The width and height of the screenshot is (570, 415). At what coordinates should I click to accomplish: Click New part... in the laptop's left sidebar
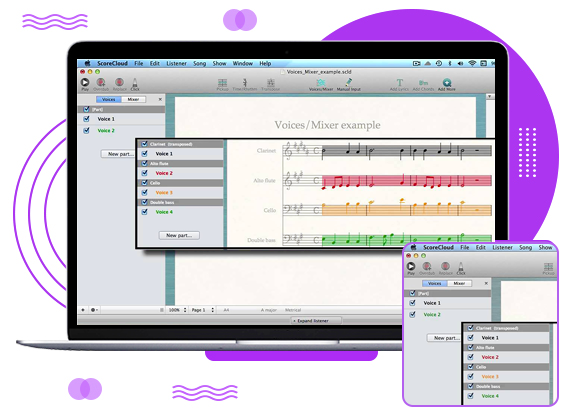(118, 154)
